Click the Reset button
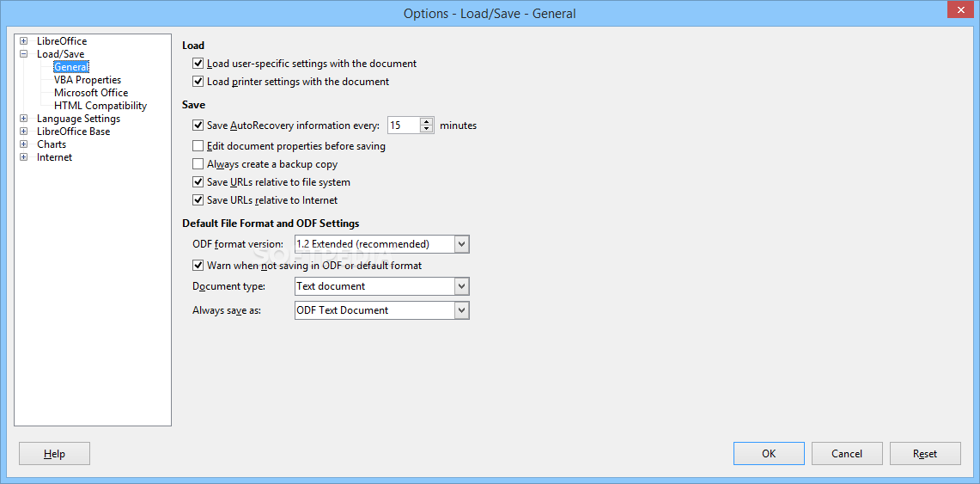This screenshot has width=980, height=484. [925, 454]
